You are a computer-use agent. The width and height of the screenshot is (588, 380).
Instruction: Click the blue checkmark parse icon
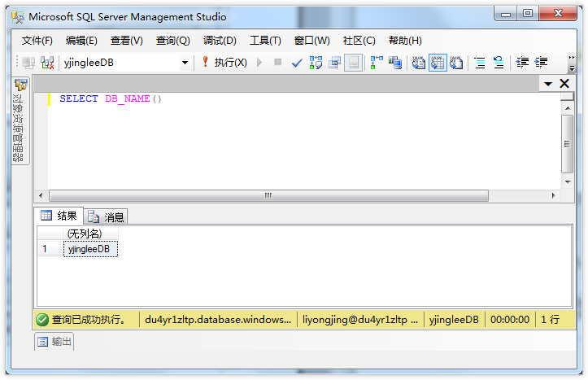tap(297, 63)
